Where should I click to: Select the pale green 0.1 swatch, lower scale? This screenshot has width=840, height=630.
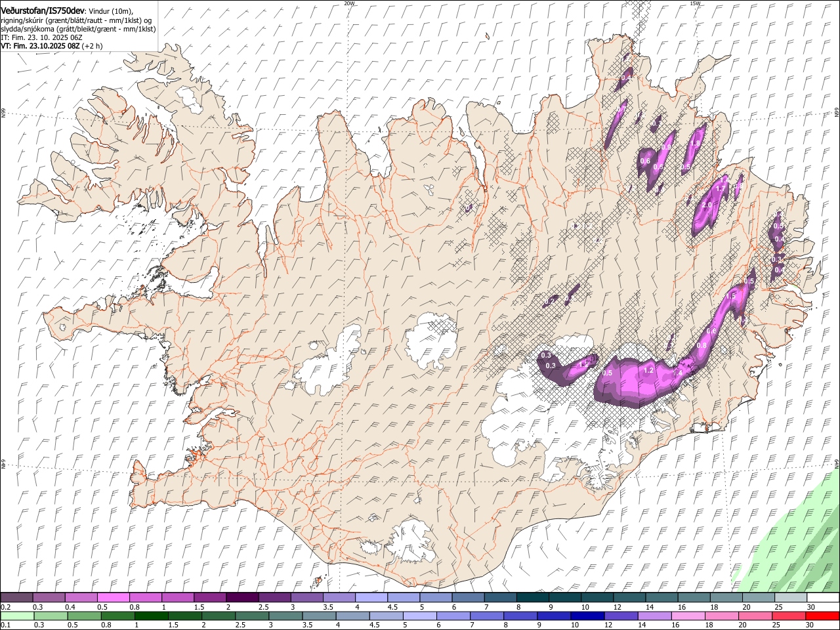pyautogui.click(x=17, y=616)
